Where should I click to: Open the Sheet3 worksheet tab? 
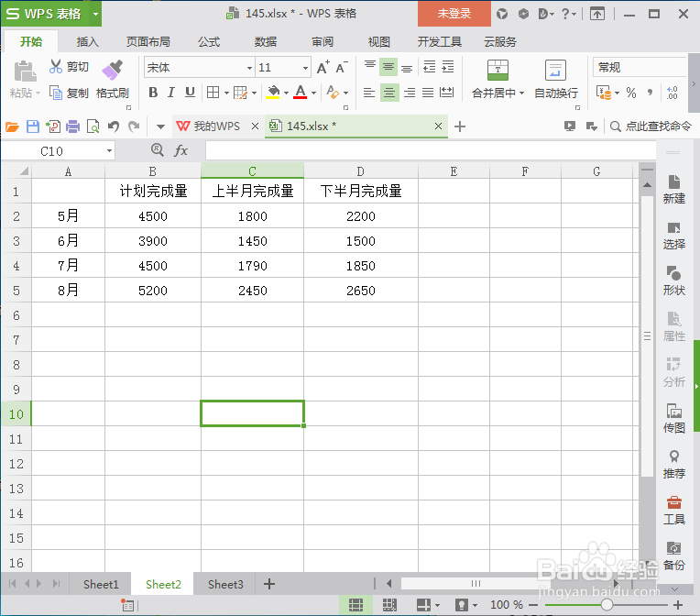pos(225,584)
